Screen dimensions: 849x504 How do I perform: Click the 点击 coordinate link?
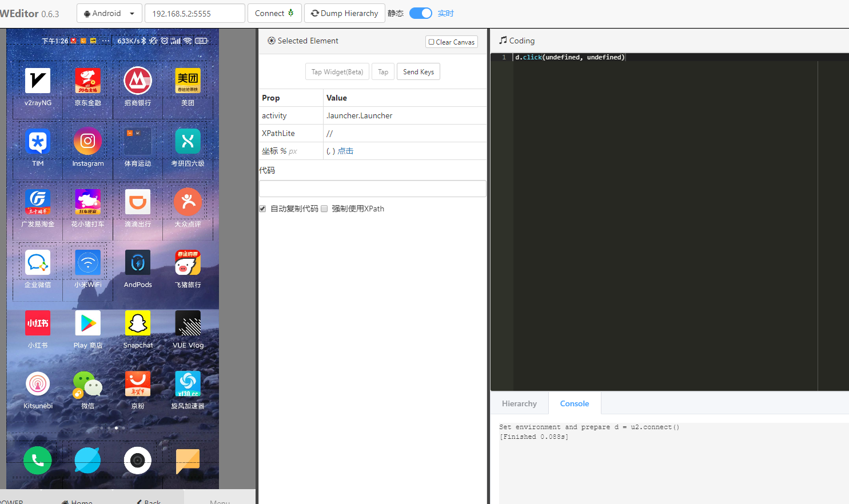point(345,151)
